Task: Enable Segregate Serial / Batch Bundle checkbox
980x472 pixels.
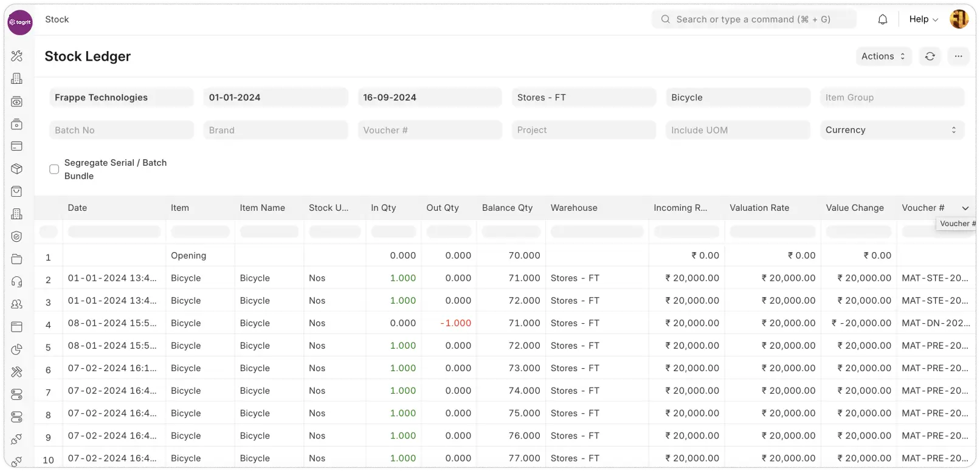Action: coord(54,169)
